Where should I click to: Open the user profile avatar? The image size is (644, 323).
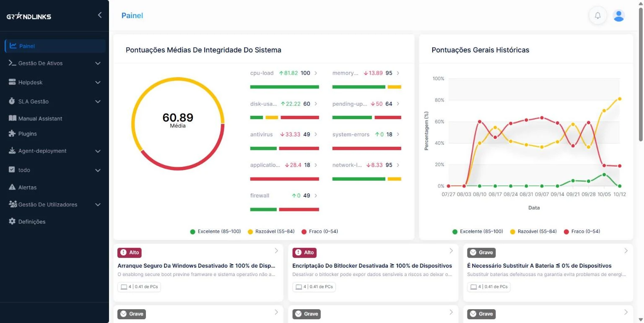tap(619, 16)
